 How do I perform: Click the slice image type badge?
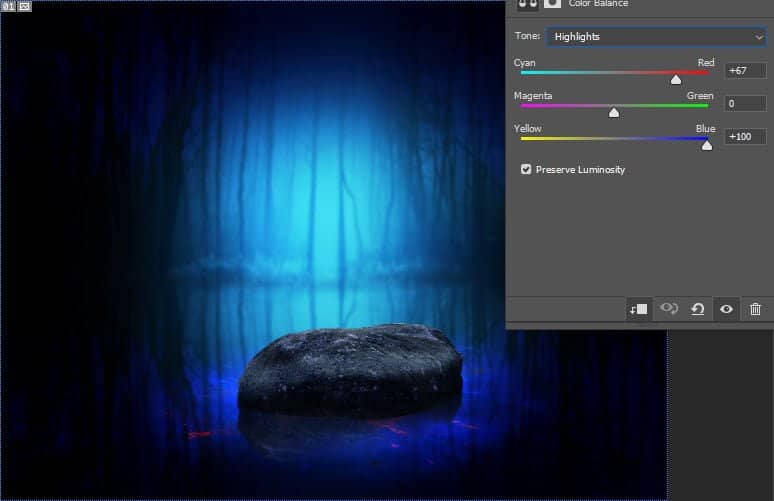(x=25, y=6)
